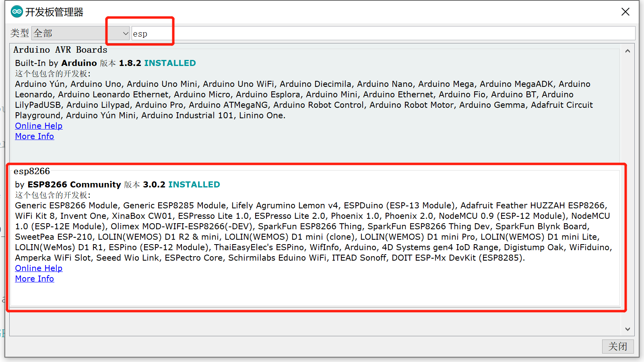Click the 关闭 close button at bottom
This screenshot has height=362, width=644.
pyautogui.click(x=618, y=346)
